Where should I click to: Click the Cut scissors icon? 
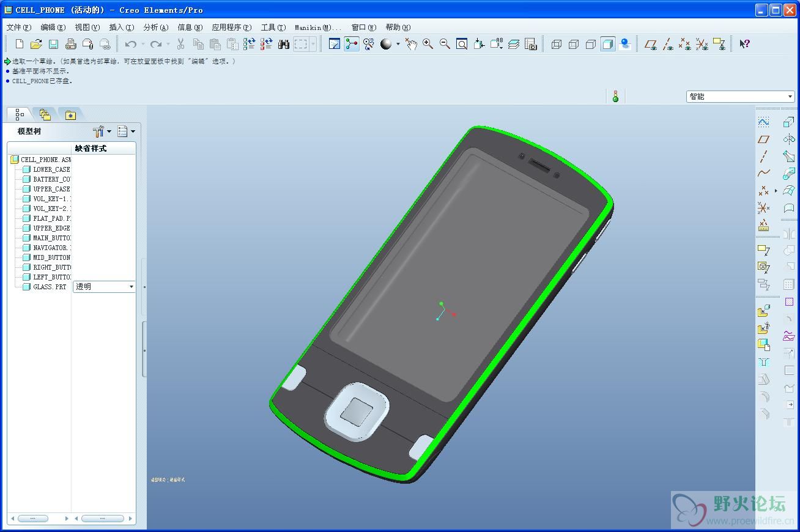click(181, 44)
